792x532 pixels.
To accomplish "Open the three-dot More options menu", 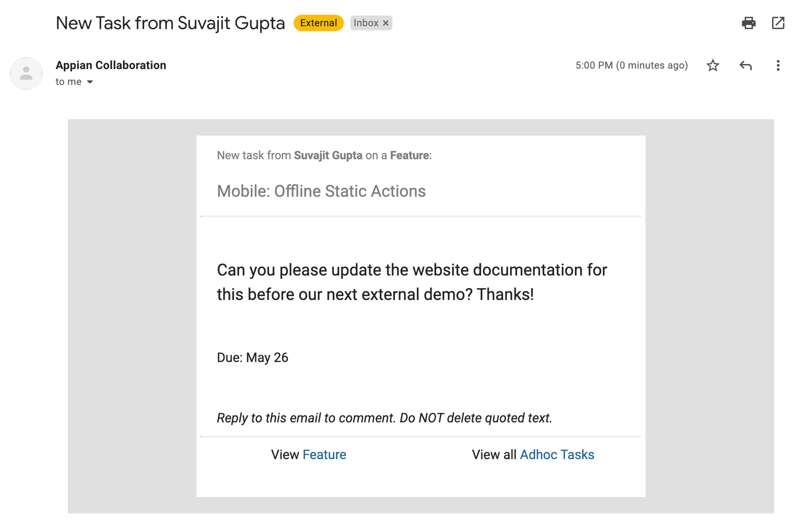I will point(778,65).
